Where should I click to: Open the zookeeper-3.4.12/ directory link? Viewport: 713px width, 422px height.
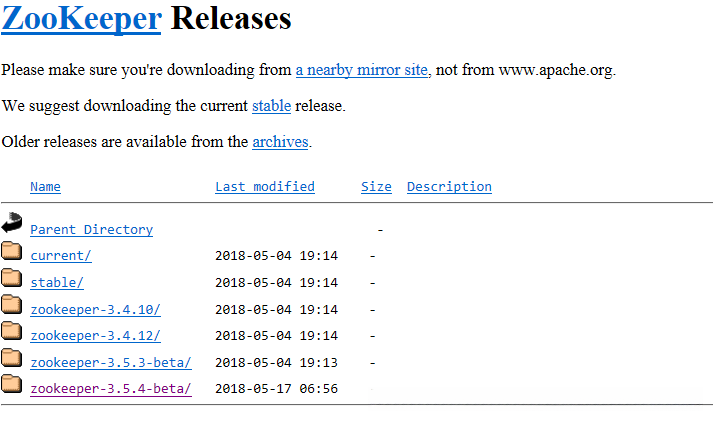[x=95, y=336]
